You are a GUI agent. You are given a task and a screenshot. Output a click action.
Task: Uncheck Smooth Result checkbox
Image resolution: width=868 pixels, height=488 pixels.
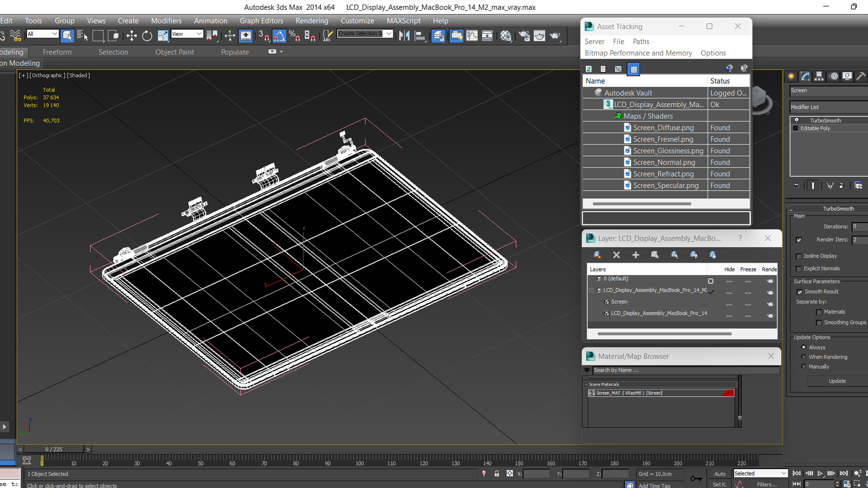(x=800, y=292)
